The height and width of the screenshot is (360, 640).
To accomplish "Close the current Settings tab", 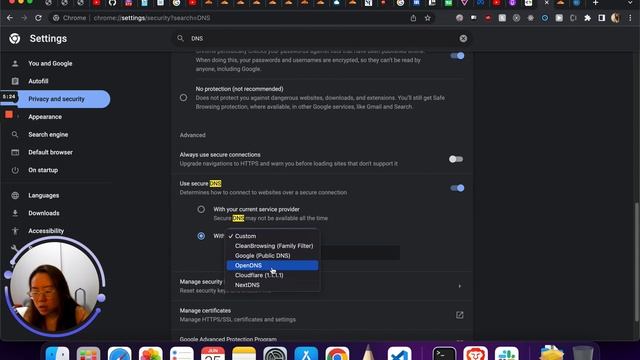I will (x=547, y=3).
